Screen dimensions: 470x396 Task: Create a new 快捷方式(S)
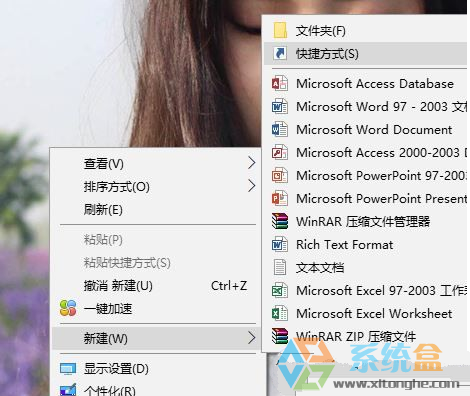pyautogui.click(x=365, y=54)
